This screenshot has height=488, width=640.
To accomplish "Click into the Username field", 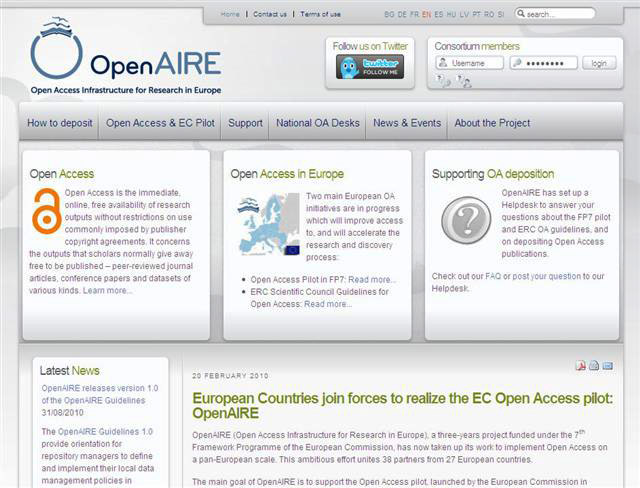I will point(469,63).
